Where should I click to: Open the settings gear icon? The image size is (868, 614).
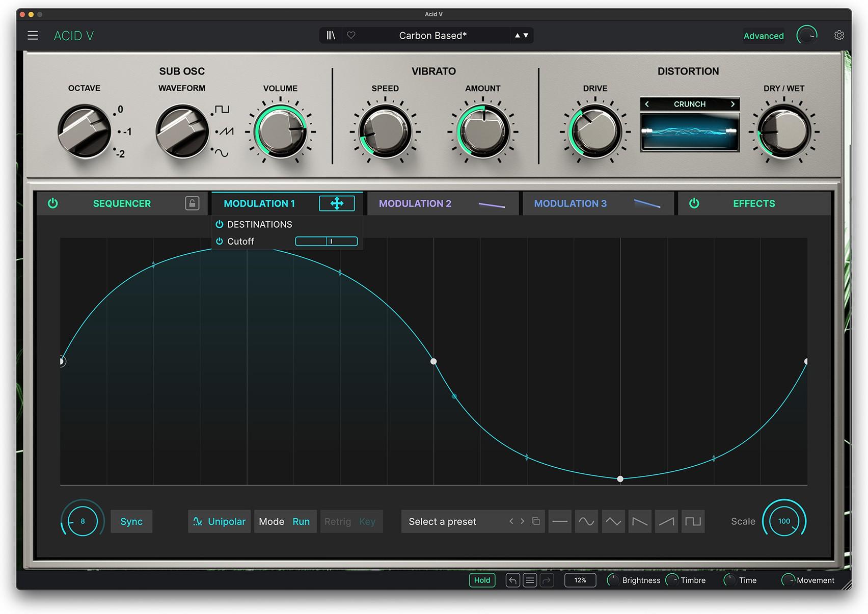click(x=839, y=35)
